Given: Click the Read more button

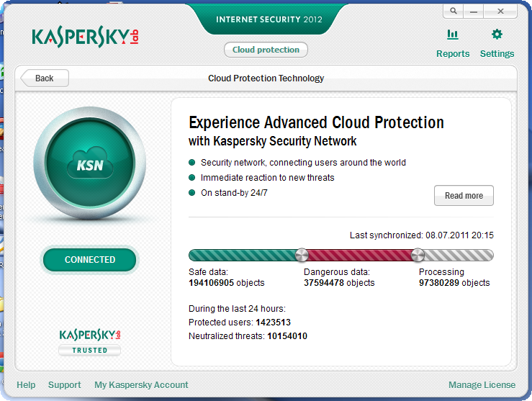Looking at the screenshot, I should pos(464,195).
